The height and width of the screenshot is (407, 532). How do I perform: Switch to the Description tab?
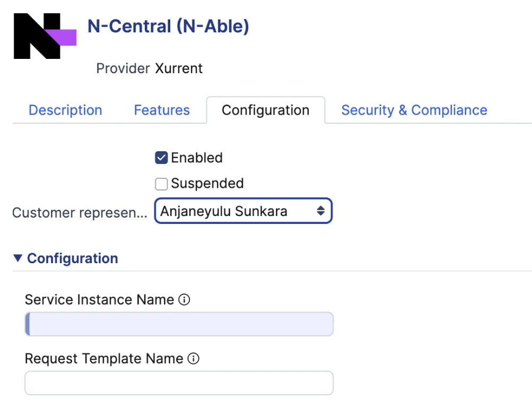[65, 110]
